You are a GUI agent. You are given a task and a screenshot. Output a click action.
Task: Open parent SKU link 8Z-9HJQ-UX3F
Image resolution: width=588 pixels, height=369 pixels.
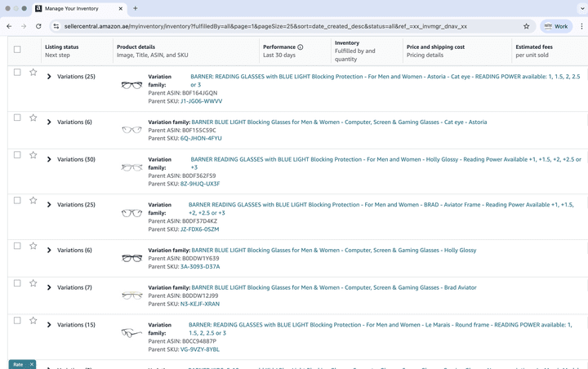click(x=200, y=184)
